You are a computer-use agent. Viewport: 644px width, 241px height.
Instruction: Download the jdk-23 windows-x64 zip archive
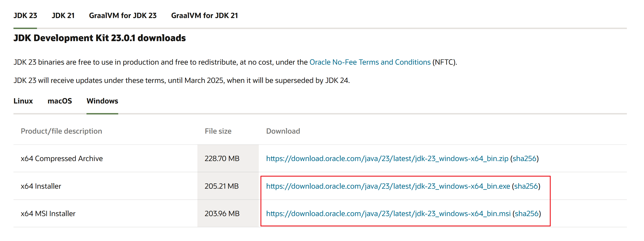387,158
